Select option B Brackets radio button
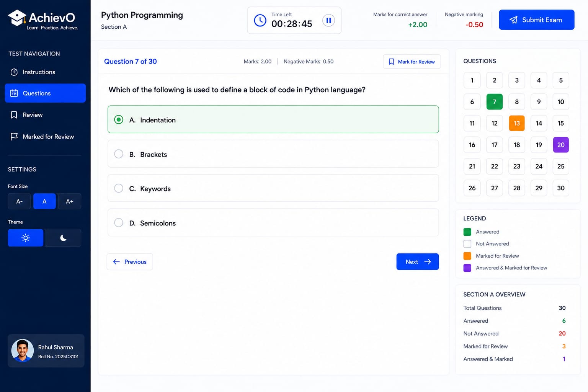 click(x=119, y=154)
